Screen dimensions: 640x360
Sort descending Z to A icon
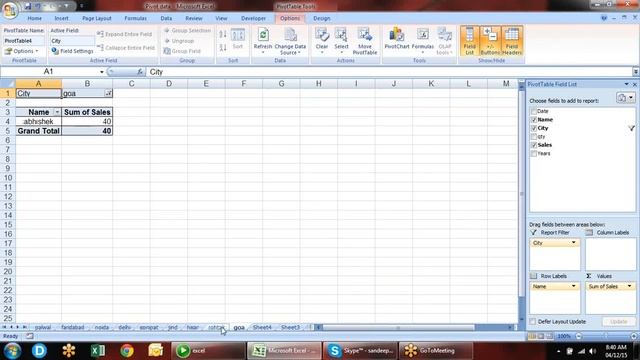click(223, 48)
